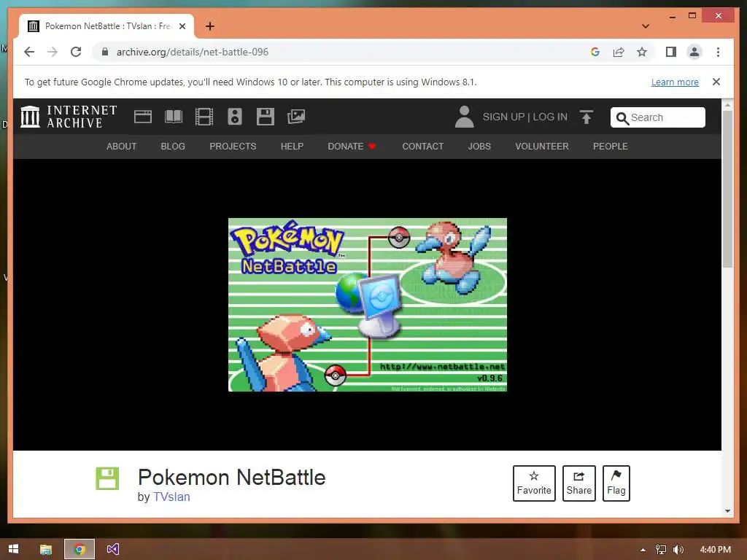The width and height of the screenshot is (747, 560).
Task: Click the Pokemon NetBattle preview image
Action: [368, 305]
